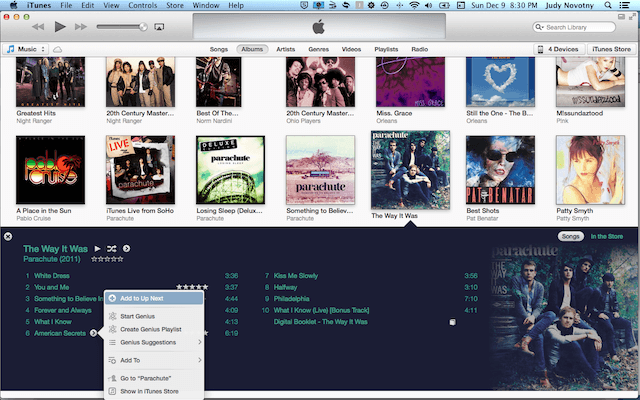Open the 4 Devices button
The image size is (640, 400).
pos(559,49)
